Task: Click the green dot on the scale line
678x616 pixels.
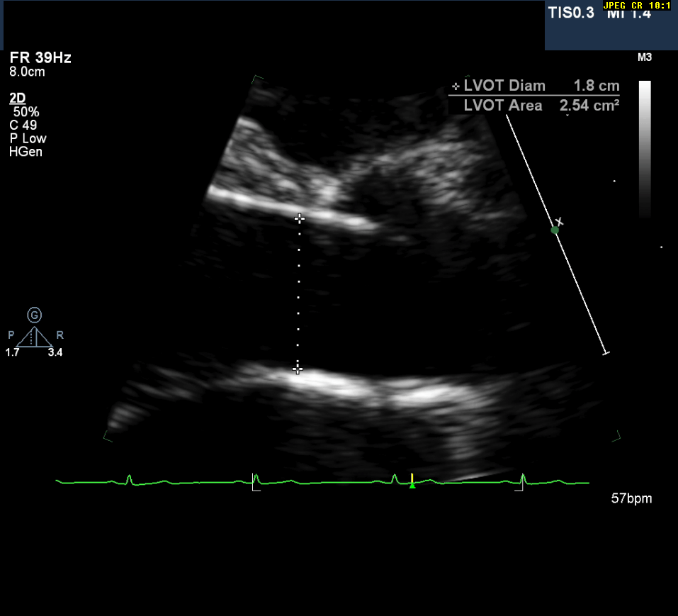Action: click(555, 230)
